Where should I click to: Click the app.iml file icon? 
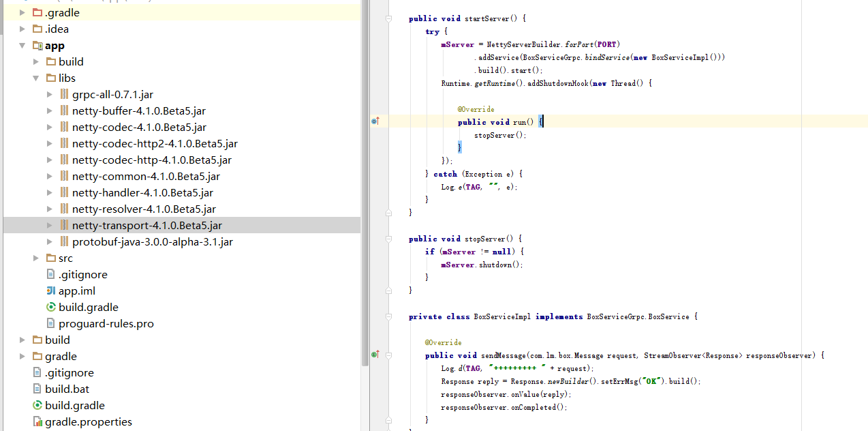click(50, 291)
